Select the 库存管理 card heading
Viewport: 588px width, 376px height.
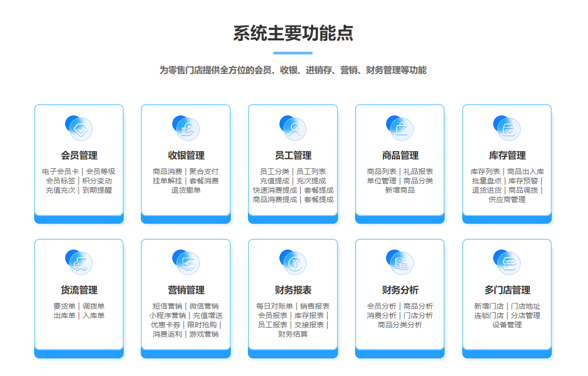click(x=507, y=155)
